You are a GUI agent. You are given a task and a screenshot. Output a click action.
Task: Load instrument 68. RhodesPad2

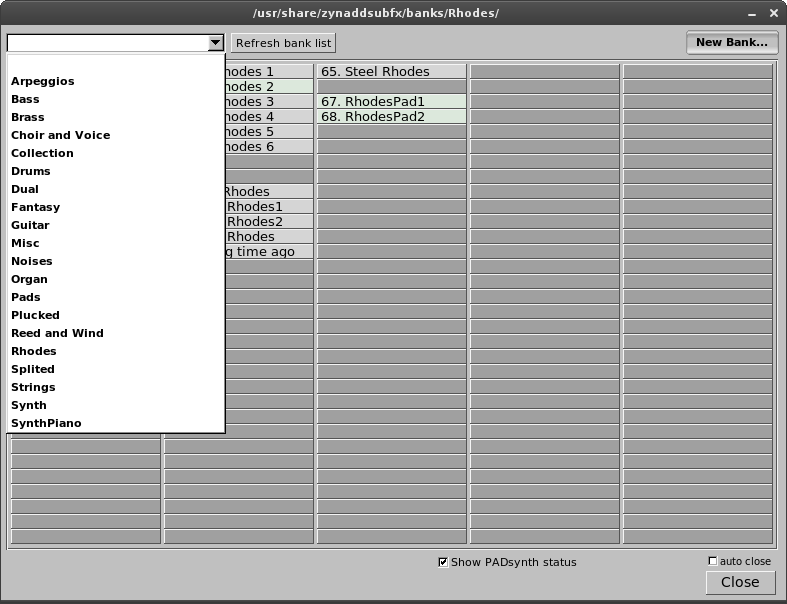pyautogui.click(x=391, y=116)
